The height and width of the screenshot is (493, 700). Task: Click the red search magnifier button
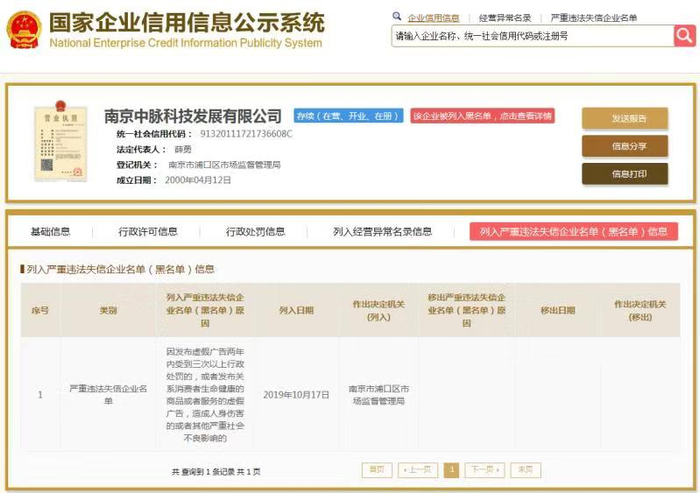point(685,35)
